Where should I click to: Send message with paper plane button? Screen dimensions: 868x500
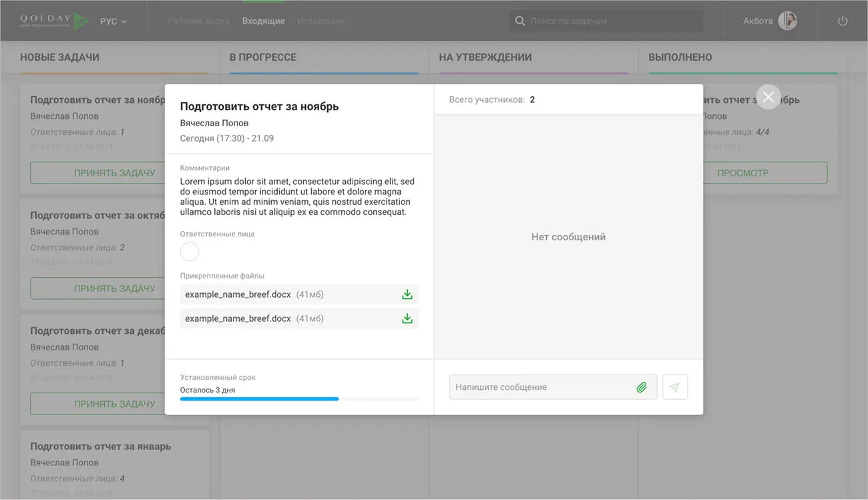674,387
